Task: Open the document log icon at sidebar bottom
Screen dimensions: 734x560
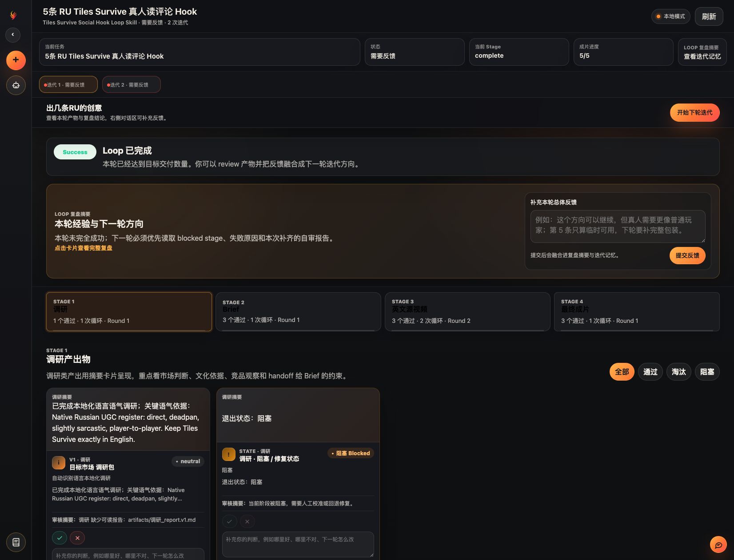Action: [16, 542]
